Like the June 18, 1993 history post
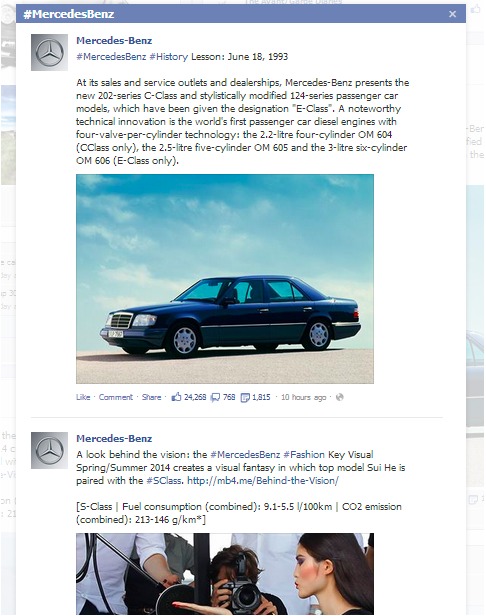This screenshot has width=486, height=616. pos(83,397)
